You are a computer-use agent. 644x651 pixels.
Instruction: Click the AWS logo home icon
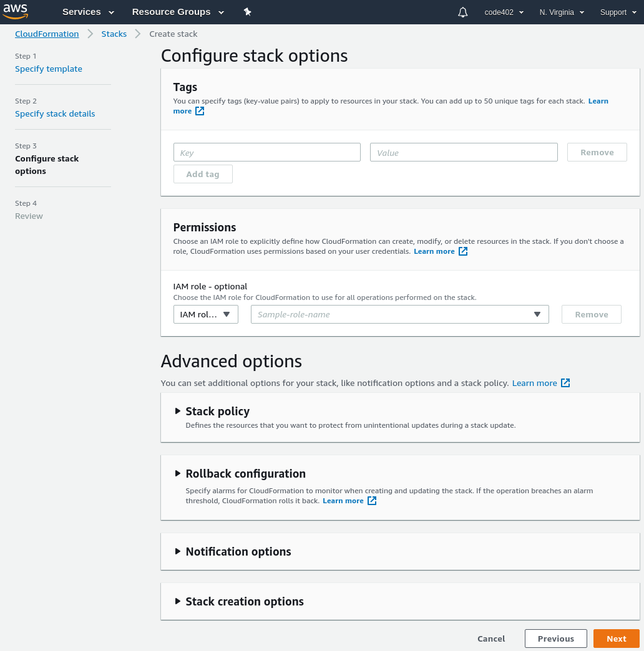coord(16,12)
